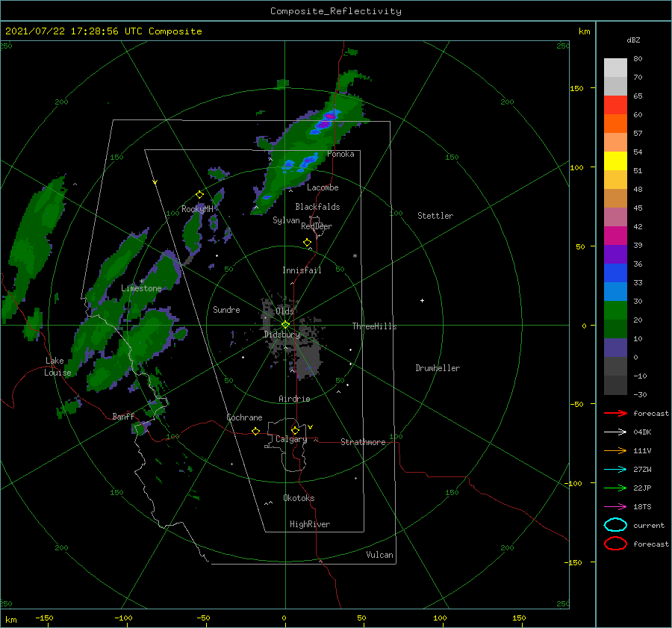
Task: Select the 39 dBZ magenta legend swatch
Action: tap(615, 236)
